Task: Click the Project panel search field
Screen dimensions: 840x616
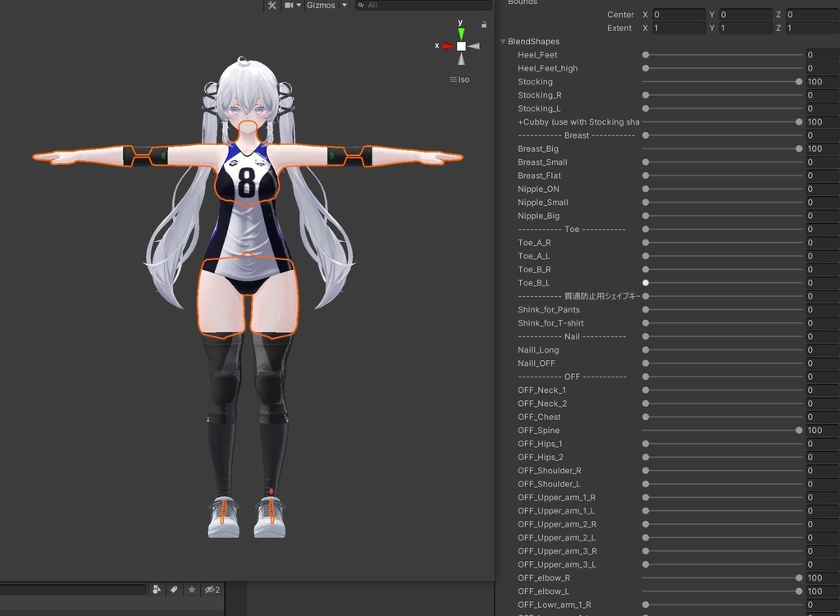Action: tap(73, 590)
